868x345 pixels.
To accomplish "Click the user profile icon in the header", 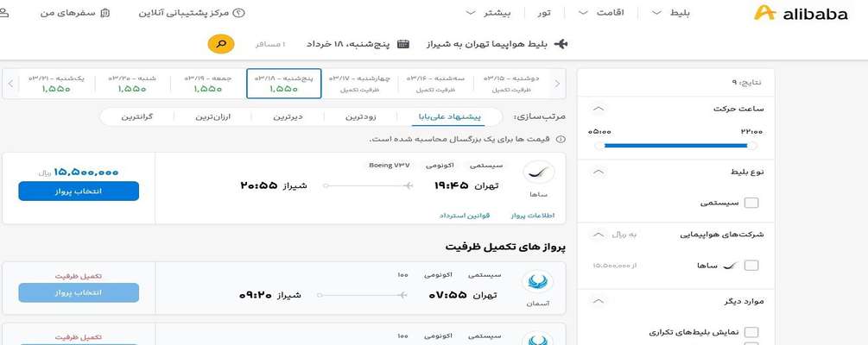I will pyautogui.click(x=3, y=12).
